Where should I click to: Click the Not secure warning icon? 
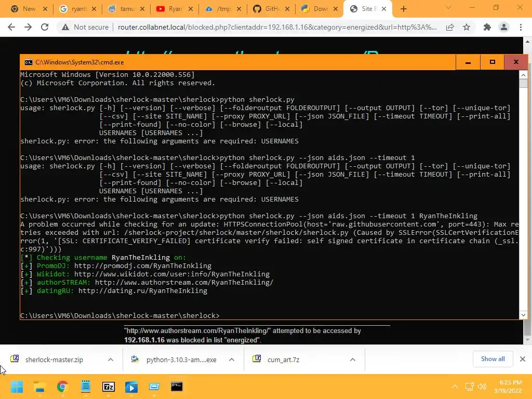(65, 27)
